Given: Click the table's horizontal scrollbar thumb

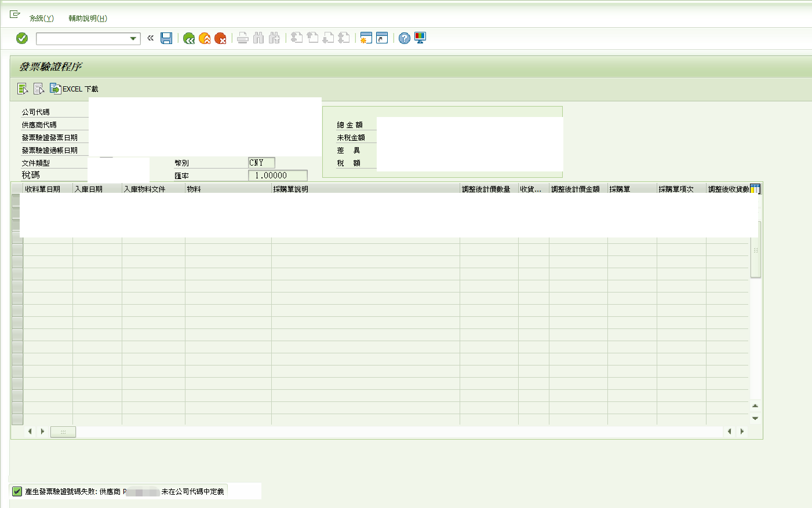Looking at the screenshot, I should 63,432.
